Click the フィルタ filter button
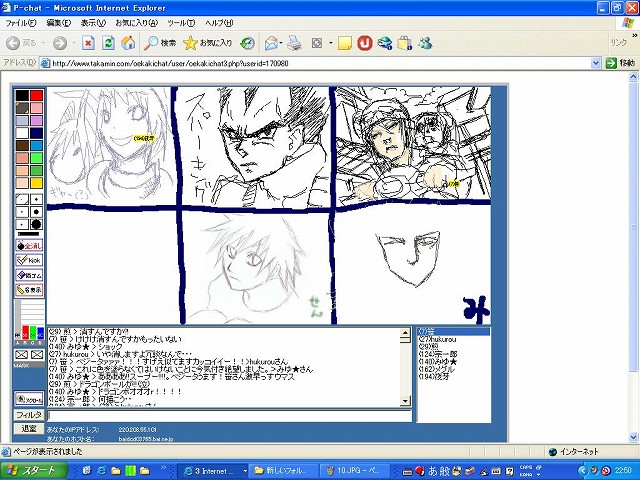Viewport: 640px width, 480px height. (29, 415)
